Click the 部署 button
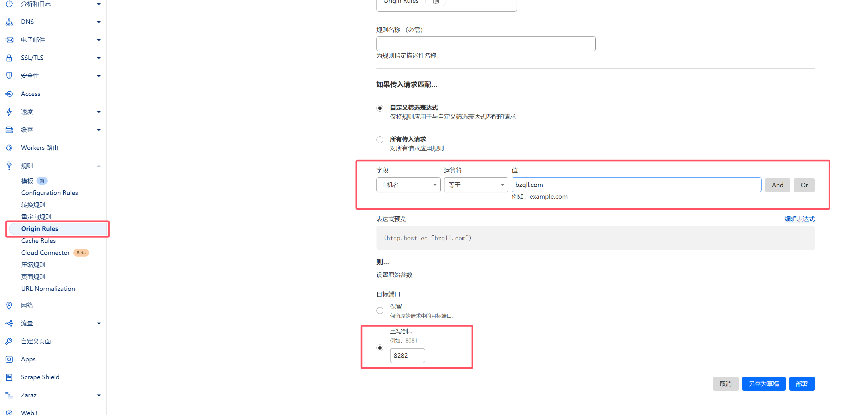This screenshot has height=415, width=868. 801,384
